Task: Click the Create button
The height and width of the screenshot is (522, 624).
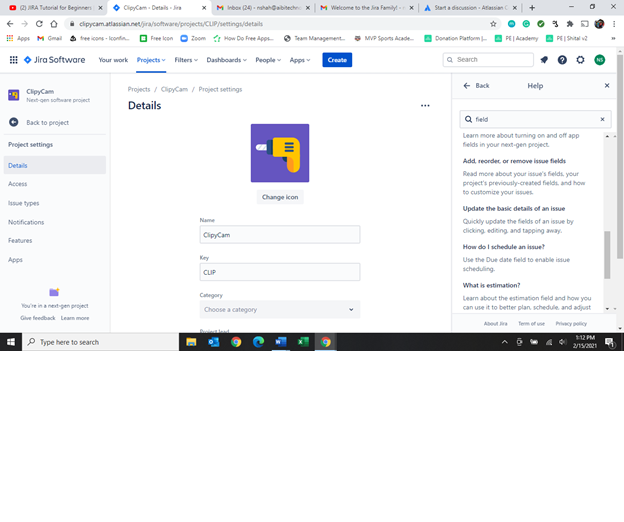Action: [x=337, y=60]
